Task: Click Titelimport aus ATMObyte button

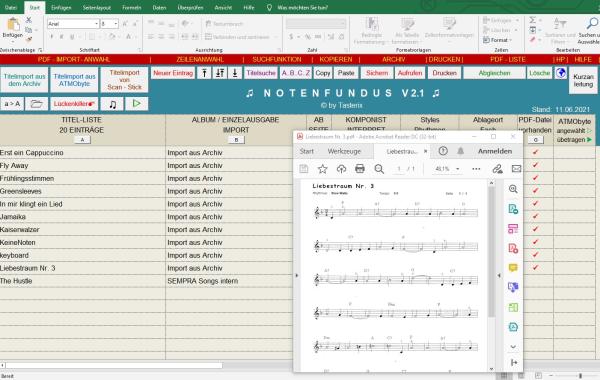Action: coord(75,80)
